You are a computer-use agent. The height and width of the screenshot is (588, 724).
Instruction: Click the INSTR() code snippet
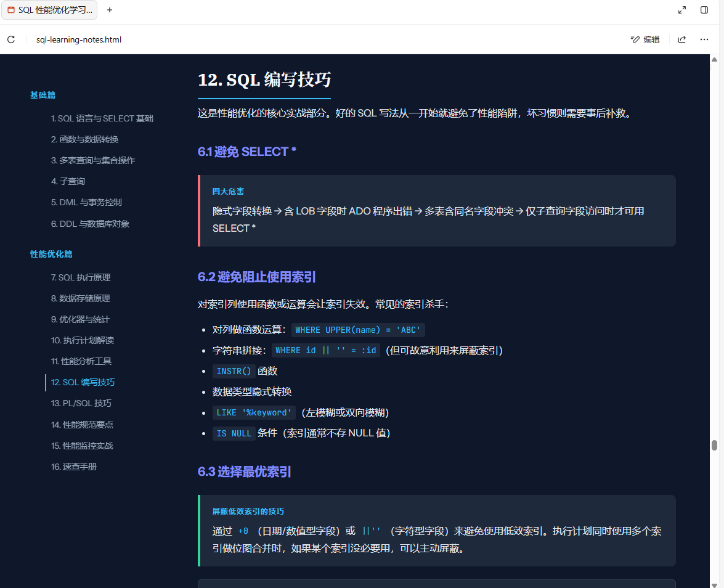(234, 372)
